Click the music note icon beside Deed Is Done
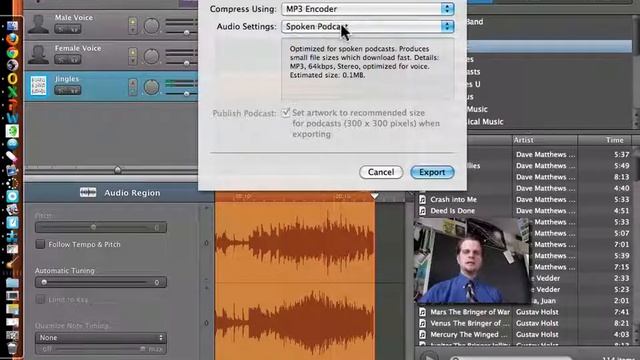640x360 pixels. tap(422, 211)
